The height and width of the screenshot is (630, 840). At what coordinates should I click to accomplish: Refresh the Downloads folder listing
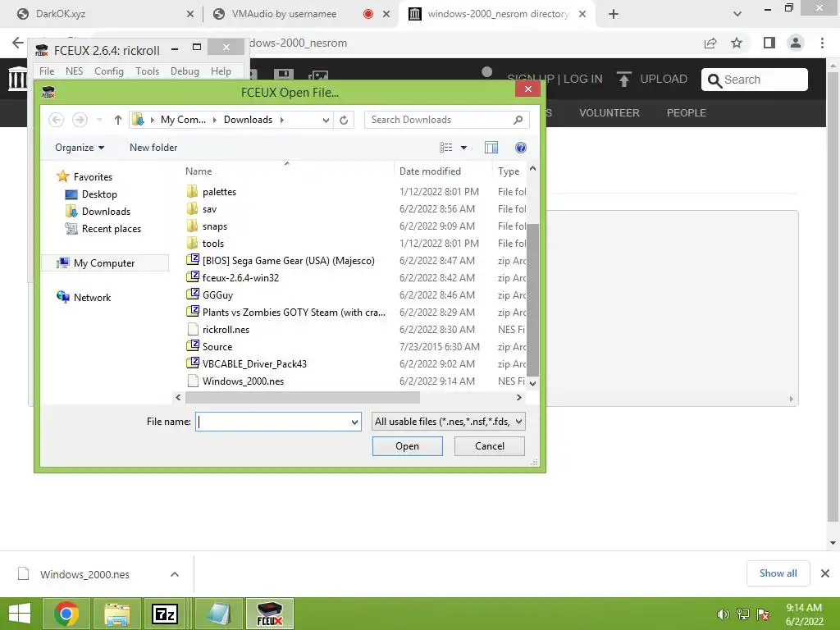coord(344,120)
